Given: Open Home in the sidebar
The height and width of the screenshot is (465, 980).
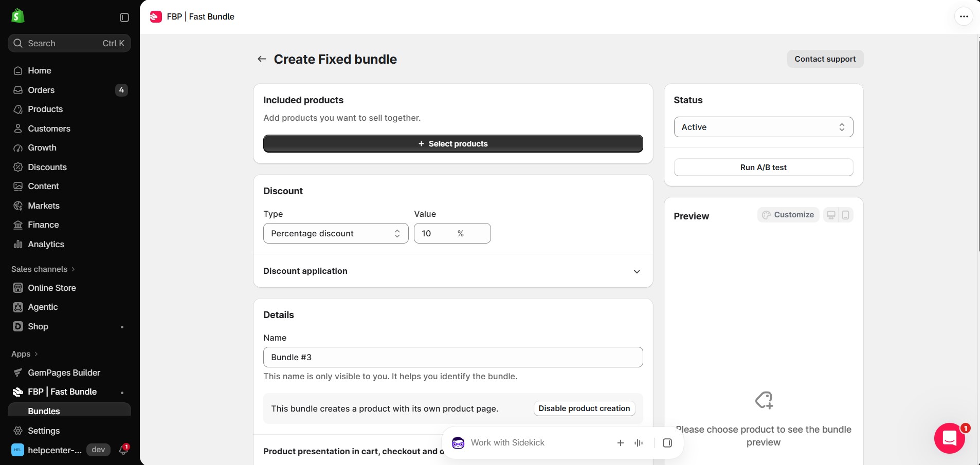Looking at the screenshot, I should coord(69,70).
